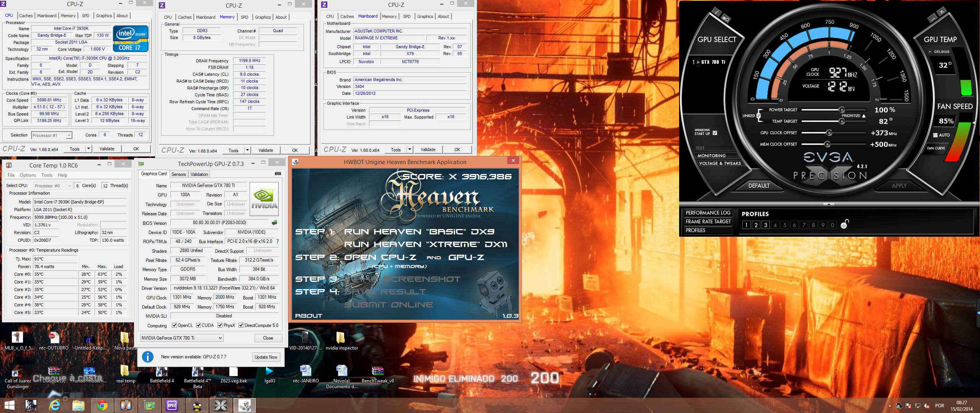The width and height of the screenshot is (980, 413).
Task: Open Tools dropdown arrow in CPU-Z Memory window
Action: tap(247, 150)
